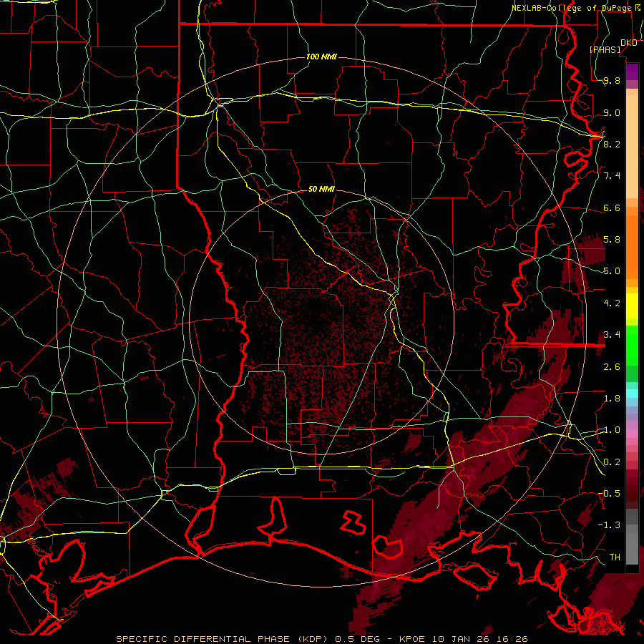Click the 1.8 legend value
This screenshot has width=644, height=644.
[x=612, y=399]
